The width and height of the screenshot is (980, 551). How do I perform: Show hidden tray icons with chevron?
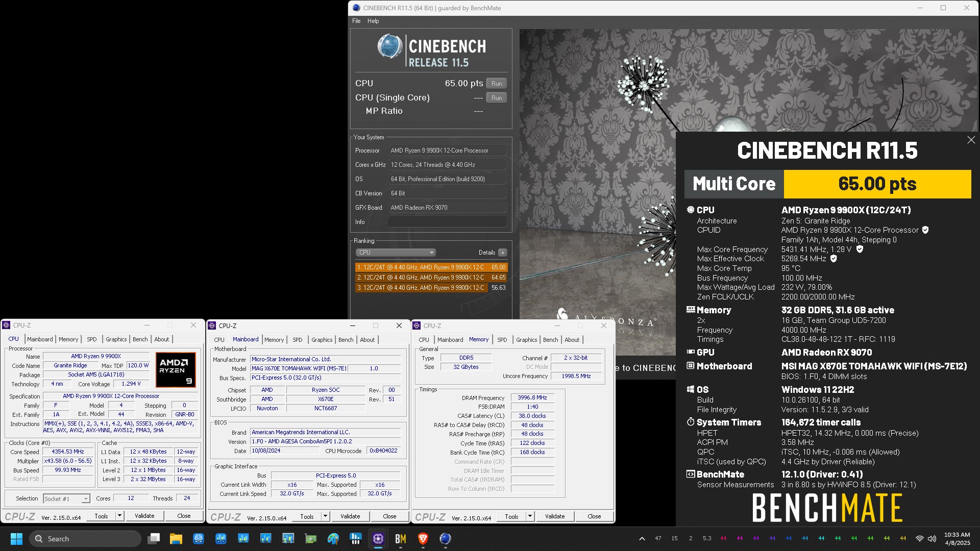tap(642, 539)
